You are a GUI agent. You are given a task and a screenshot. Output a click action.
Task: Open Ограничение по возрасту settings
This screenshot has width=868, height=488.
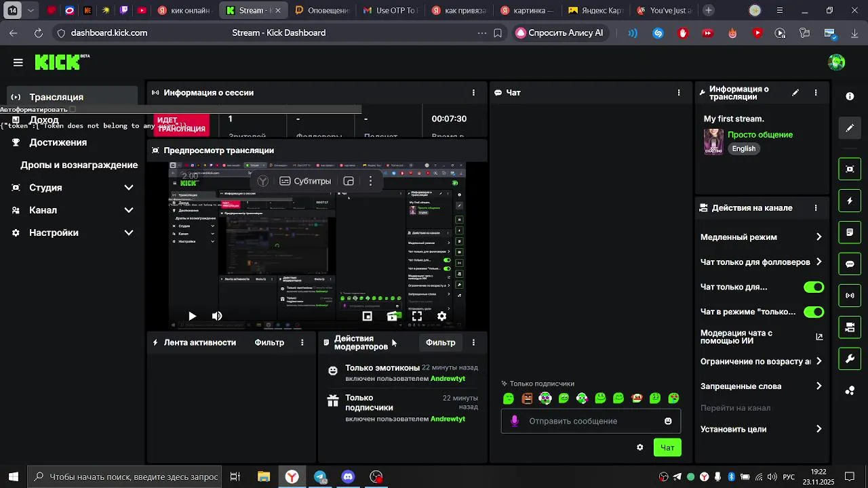click(x=762, y=361)
